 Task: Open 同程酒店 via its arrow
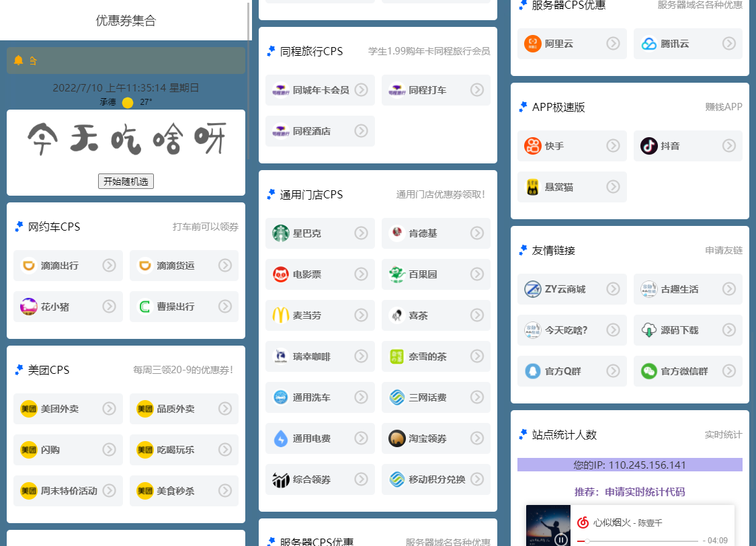tap(361, 130)
